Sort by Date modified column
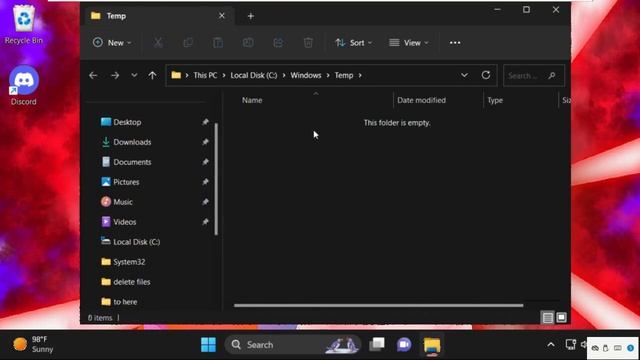Viewport: 640px width, 360px height. pyautogui.click(x=421, y=100)
